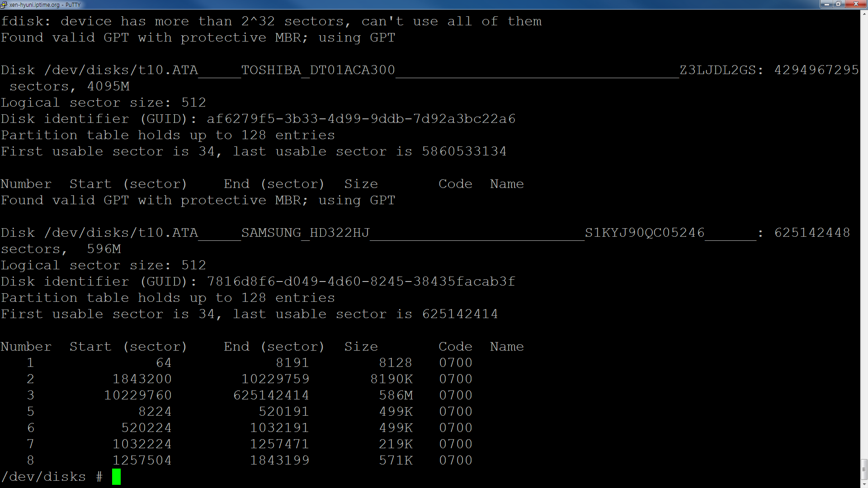Click partition number 6 row
Screen dimensions: 868x488
(238, 427)
